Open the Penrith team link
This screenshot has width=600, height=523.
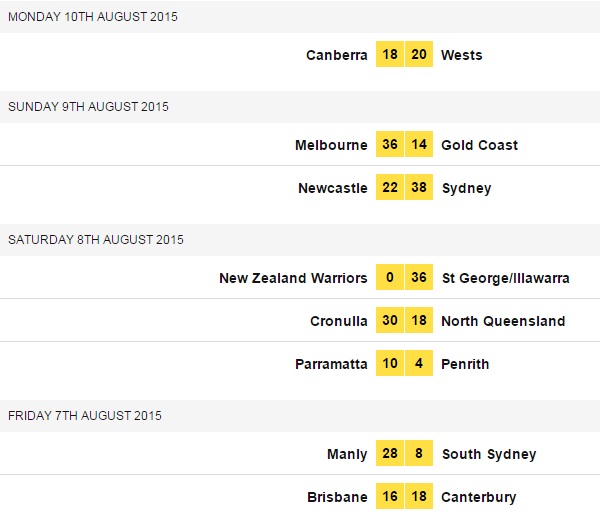[x=465, y=364]
